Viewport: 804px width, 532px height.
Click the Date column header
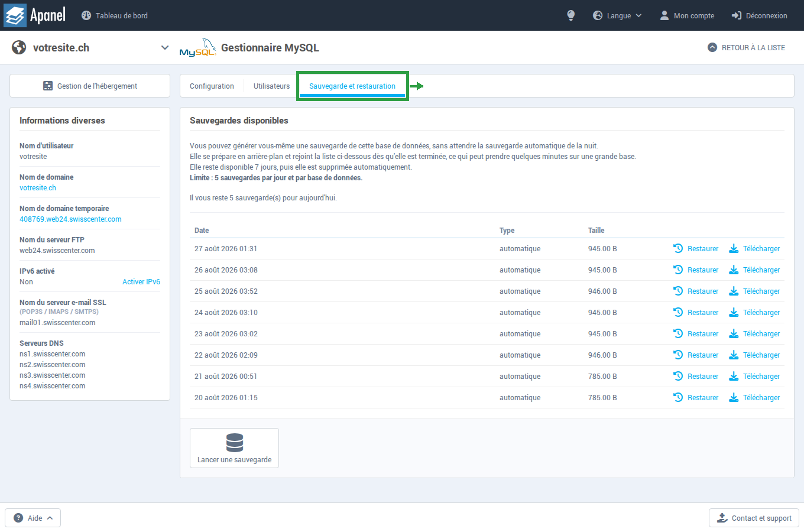[202, 231]
